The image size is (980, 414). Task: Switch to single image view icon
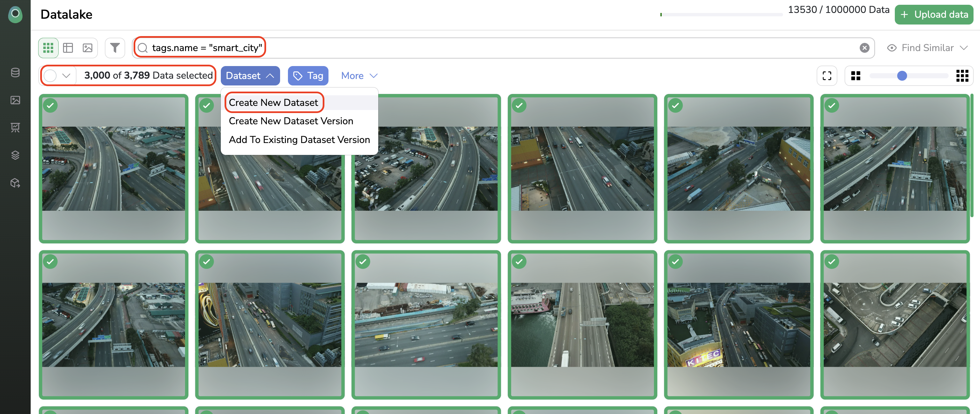(88, 48)
